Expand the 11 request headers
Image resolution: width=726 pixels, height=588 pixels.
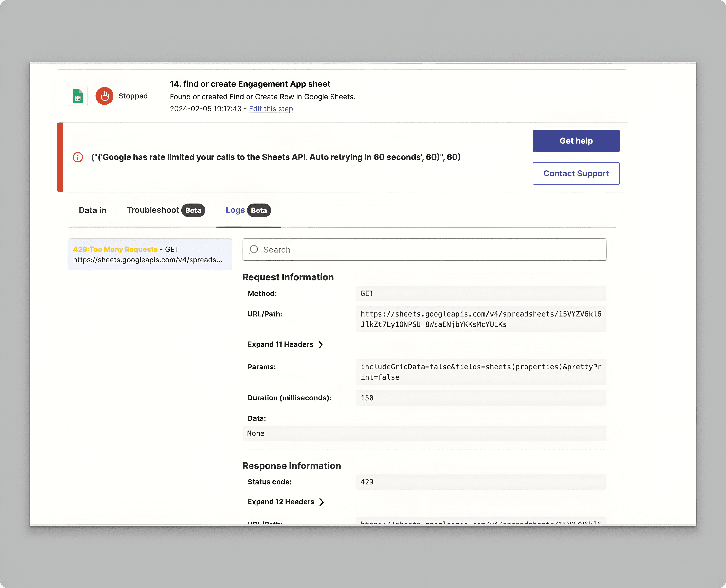pos(280,344)
